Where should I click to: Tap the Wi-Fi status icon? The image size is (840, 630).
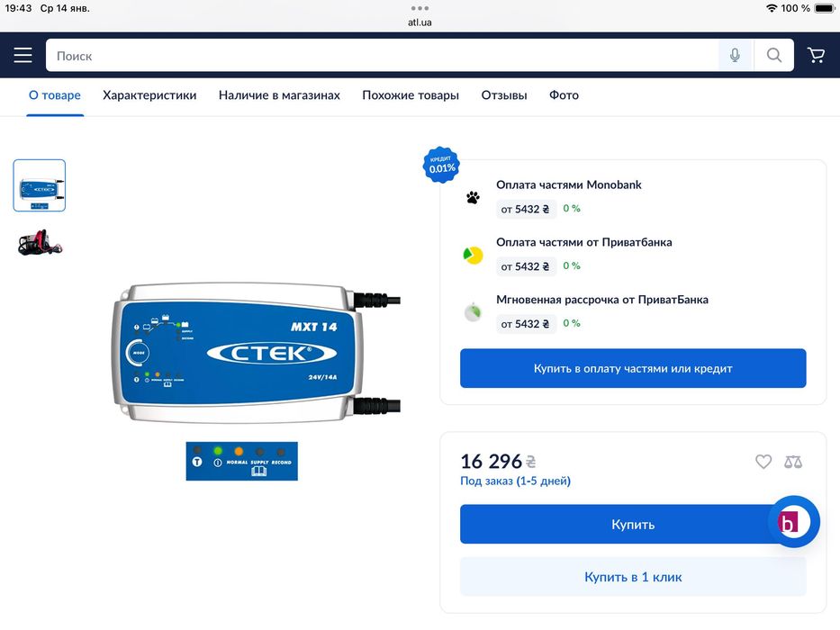pyautogui.click(x=771, y=8)
